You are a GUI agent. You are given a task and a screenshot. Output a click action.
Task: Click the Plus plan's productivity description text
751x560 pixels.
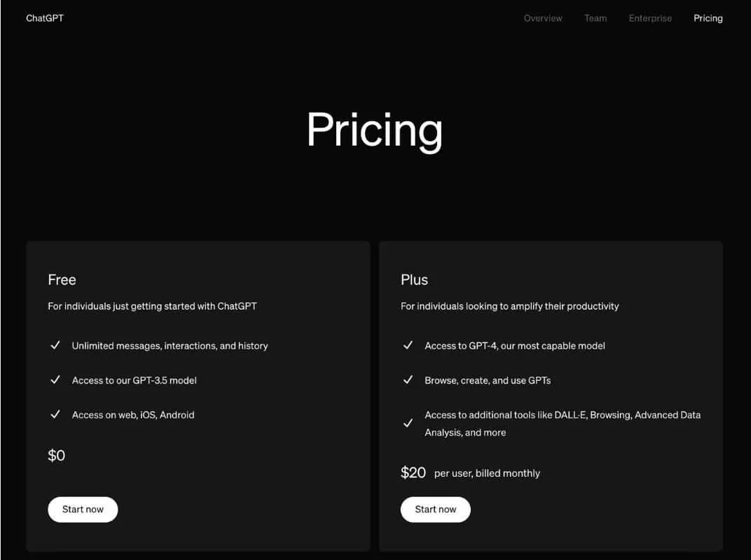[x=509, y=306]
